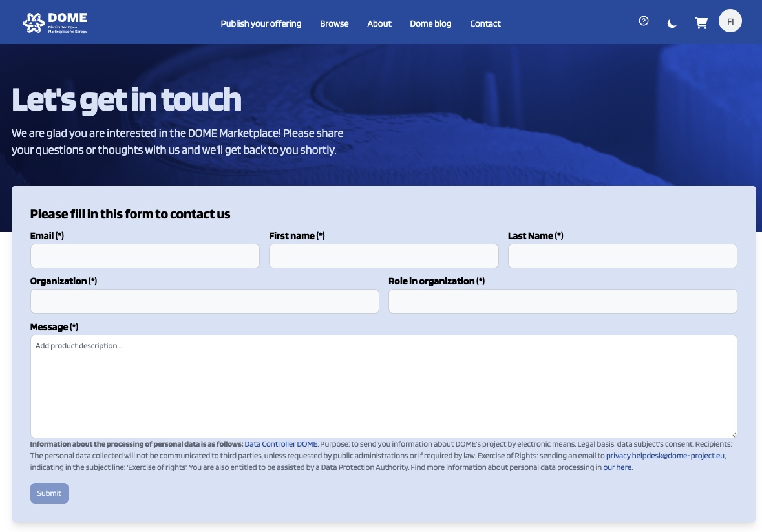Open the help question mark icon
Screen dimensions: 762x532
643,21
